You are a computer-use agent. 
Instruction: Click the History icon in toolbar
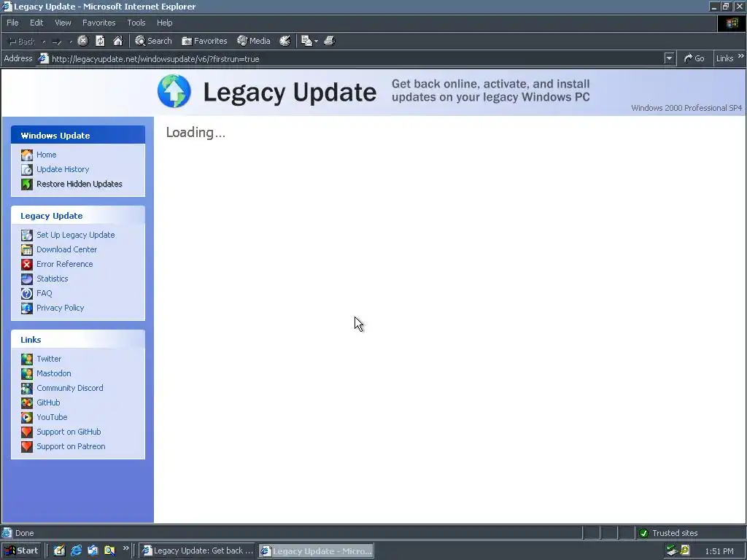(285, 41)
